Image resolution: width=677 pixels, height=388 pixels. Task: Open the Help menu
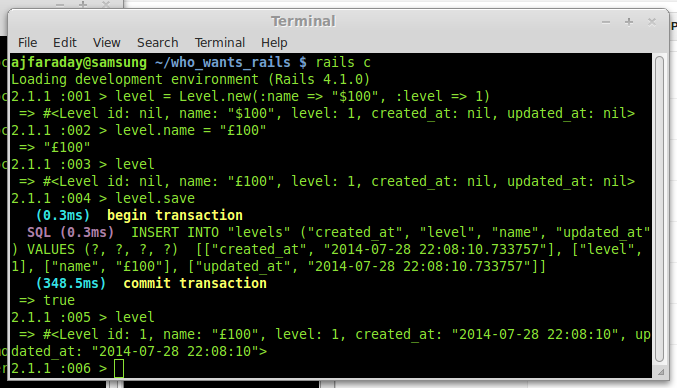pos(274,43)
